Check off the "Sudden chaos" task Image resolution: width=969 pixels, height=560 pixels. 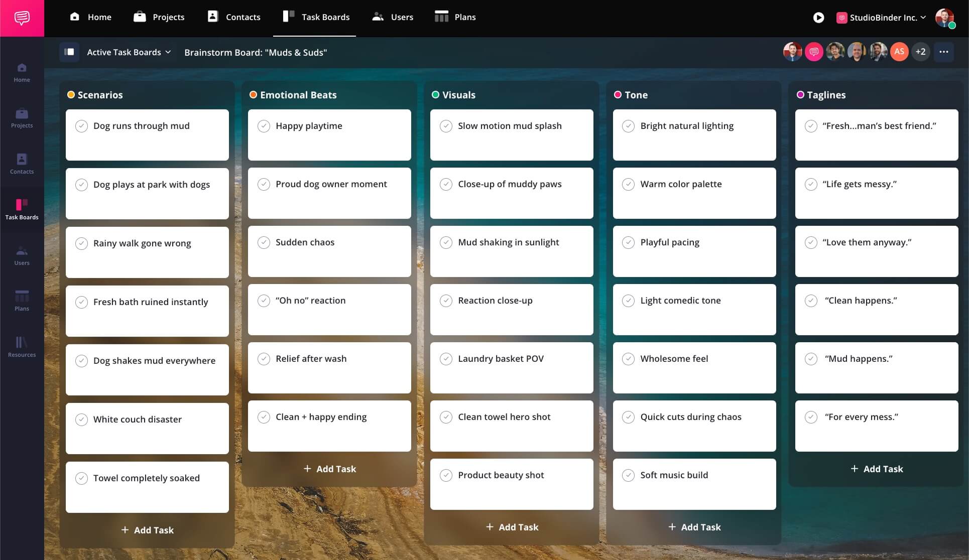click(x=264, y=242)
